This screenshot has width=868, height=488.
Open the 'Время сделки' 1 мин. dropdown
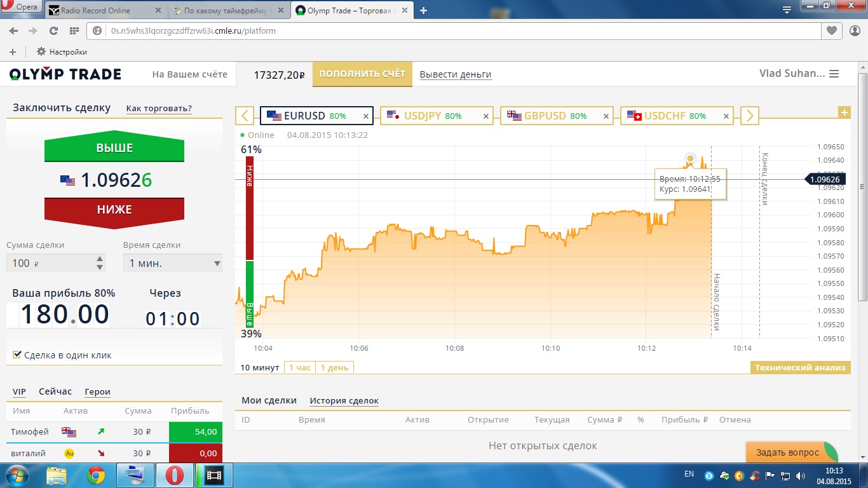[173, 263]
